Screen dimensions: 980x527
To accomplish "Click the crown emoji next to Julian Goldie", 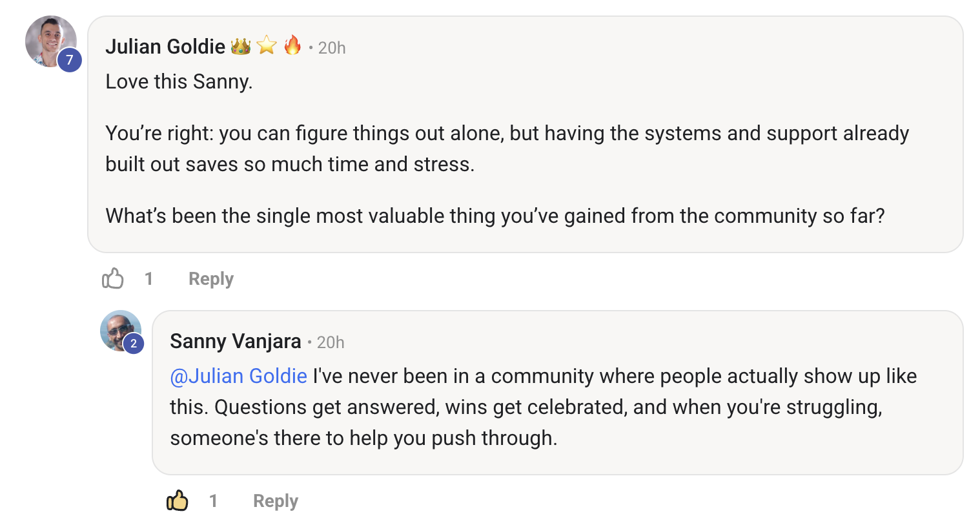I will click(241, 46).
